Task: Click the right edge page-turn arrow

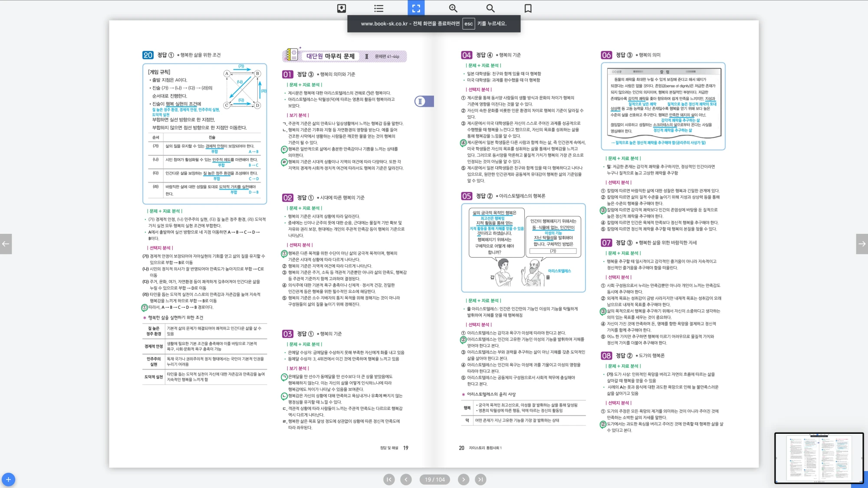Action: pos(862,244)
